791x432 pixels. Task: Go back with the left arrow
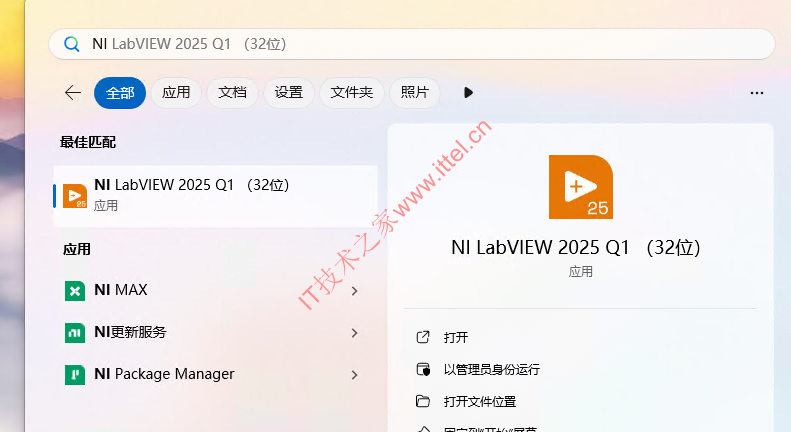tap(73, 92)
